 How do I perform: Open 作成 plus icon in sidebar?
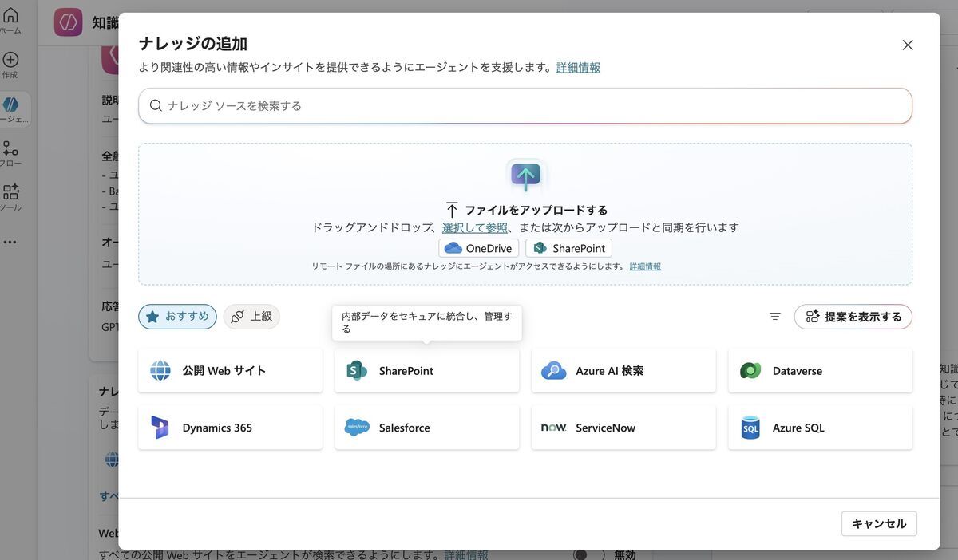click(x=10, y=65)
